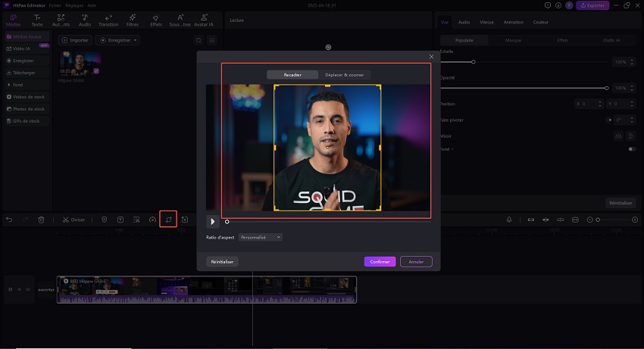Viewport: 644px width, 349px height.
Task: Click the Position X input field
Action: click(589, 104)
